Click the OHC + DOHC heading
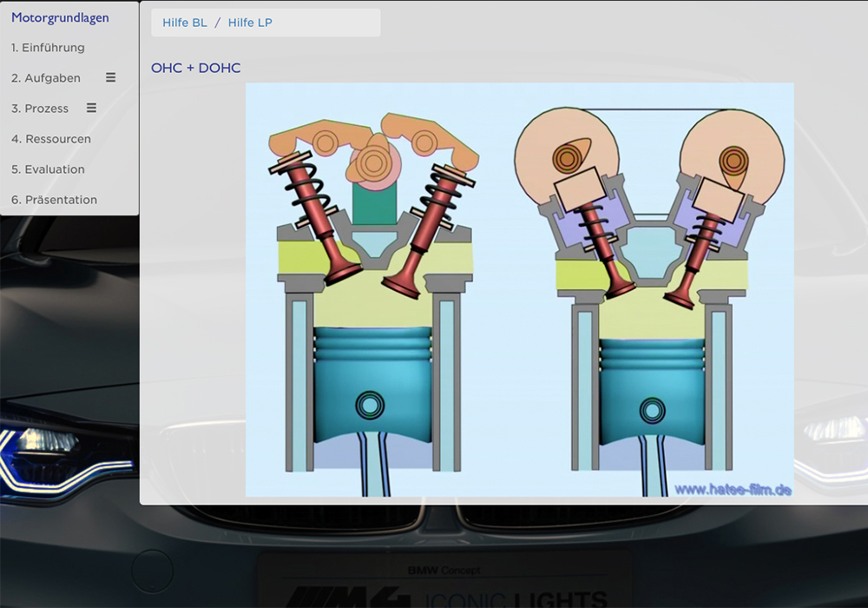 196,68
